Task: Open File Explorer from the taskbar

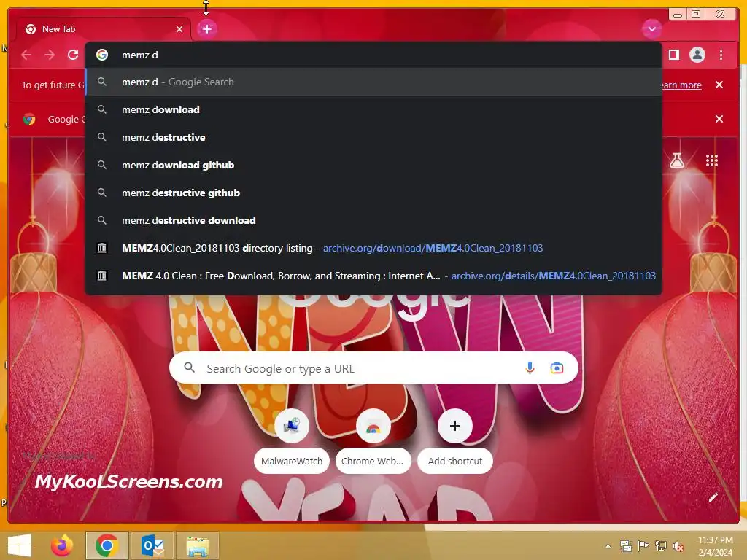Action: 198,545
